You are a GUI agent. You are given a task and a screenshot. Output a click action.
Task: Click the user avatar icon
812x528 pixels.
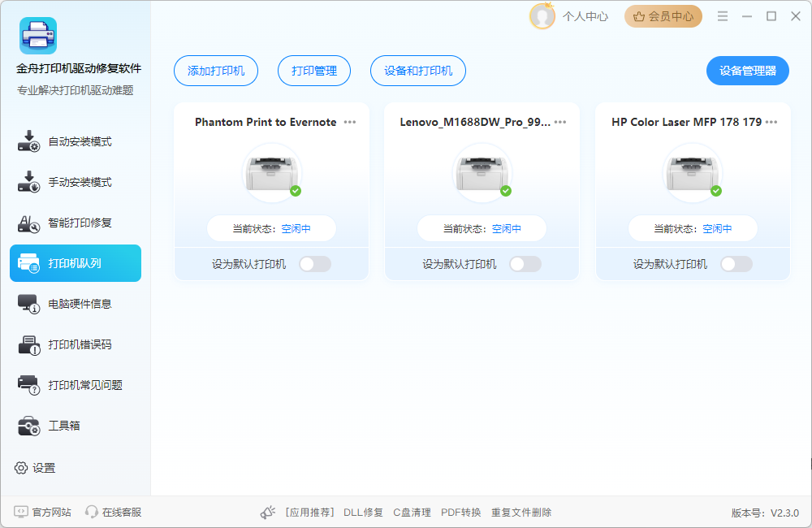click(x=542, y=16)
